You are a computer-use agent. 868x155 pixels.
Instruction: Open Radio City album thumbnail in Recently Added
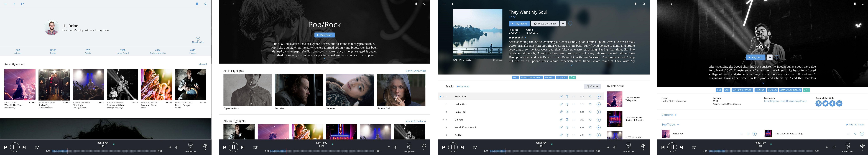pyautogui.click(x=54, y=85)
